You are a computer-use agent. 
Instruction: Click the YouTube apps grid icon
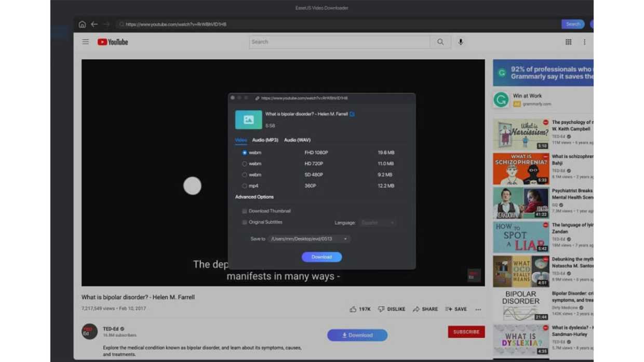[x=568, y=42]
